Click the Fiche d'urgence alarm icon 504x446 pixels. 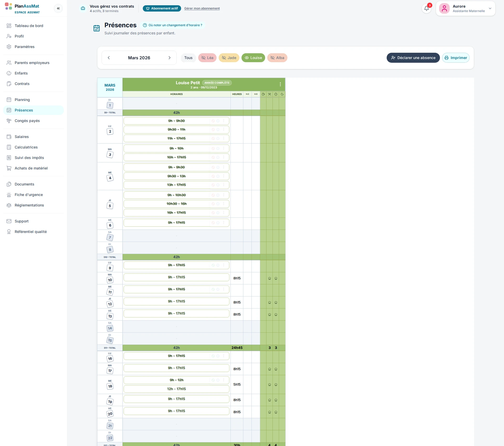coord(9,195)
